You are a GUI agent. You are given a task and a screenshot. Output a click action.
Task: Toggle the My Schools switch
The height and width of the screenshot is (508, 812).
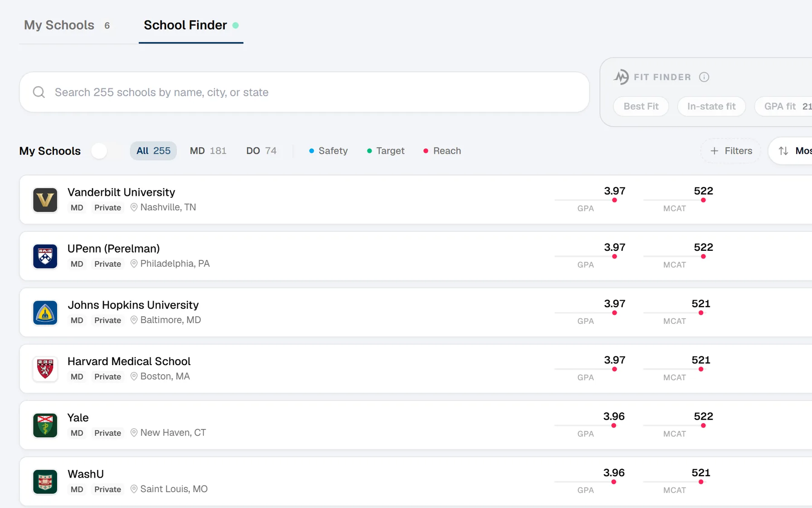[x=99, y=151]
